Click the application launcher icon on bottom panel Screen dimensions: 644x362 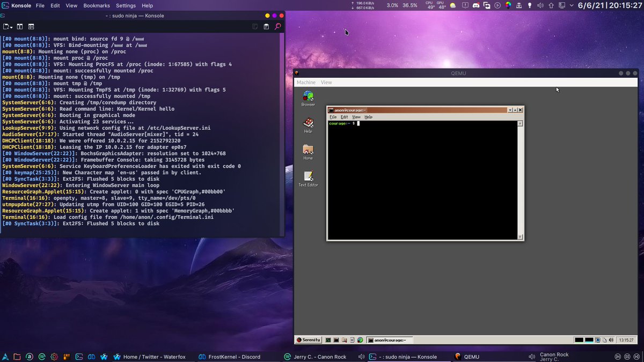click(5, 357)
